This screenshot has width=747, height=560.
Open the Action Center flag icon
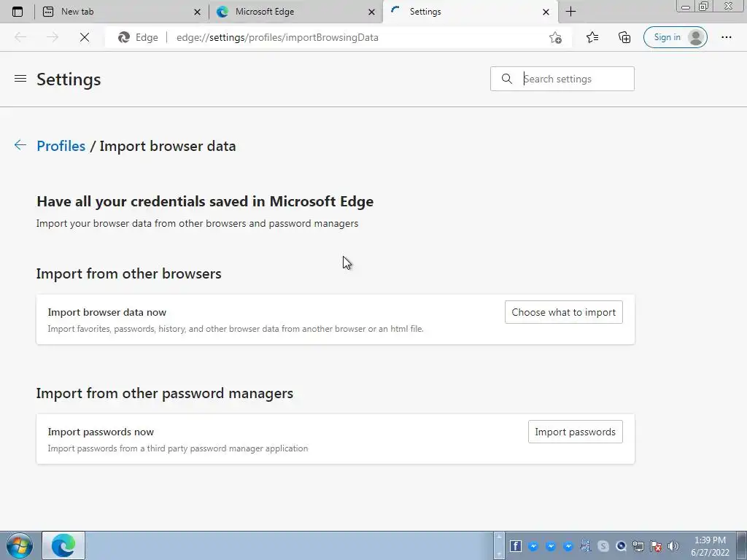656,546
